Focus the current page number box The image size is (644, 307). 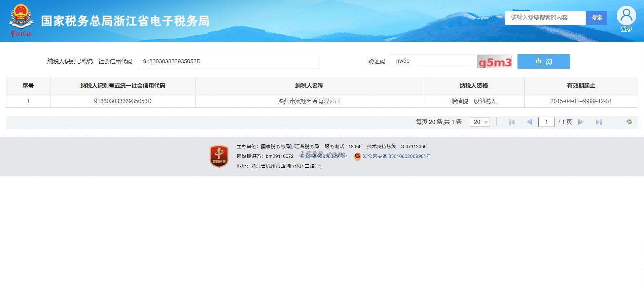546,122
